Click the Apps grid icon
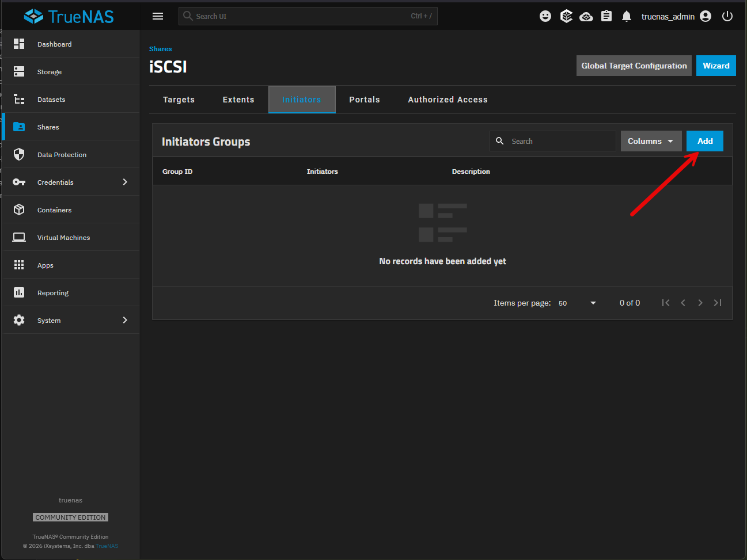The width and height of the screenshot is (747, 560). (x=19, y=265)
